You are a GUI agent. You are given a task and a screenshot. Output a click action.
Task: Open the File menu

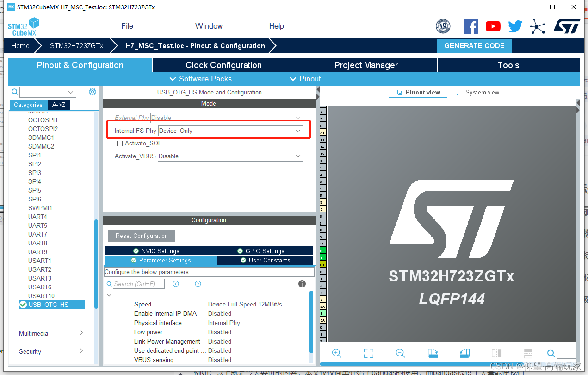click(x=127, y=26)
